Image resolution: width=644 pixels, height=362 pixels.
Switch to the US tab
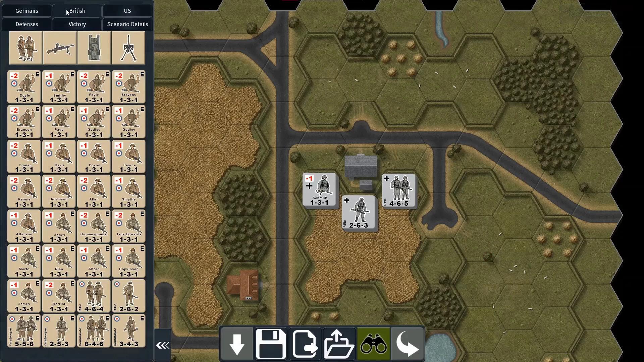[x=127, y=11]
